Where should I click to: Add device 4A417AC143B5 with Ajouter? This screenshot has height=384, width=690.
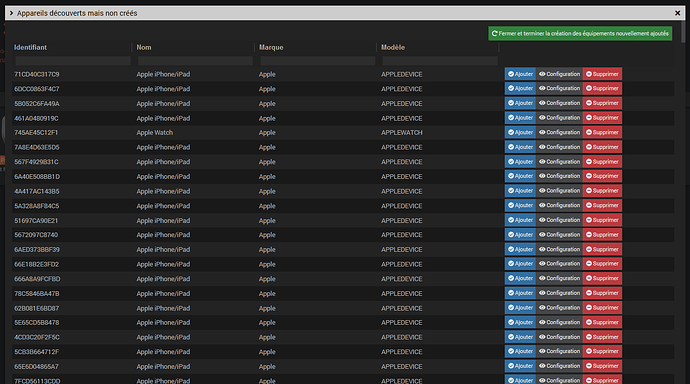pyautogui.click(x=520, y=191)
